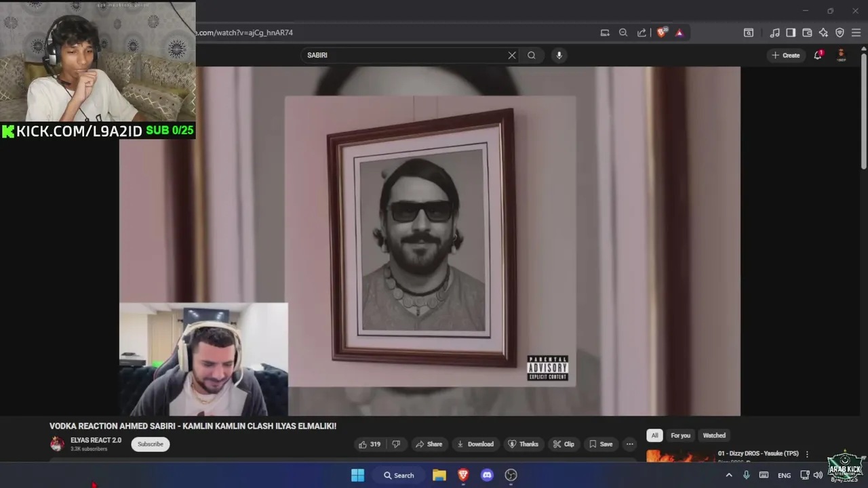Click the system tray microphone icon
868x488 pixels.
(x=746, y=475)
